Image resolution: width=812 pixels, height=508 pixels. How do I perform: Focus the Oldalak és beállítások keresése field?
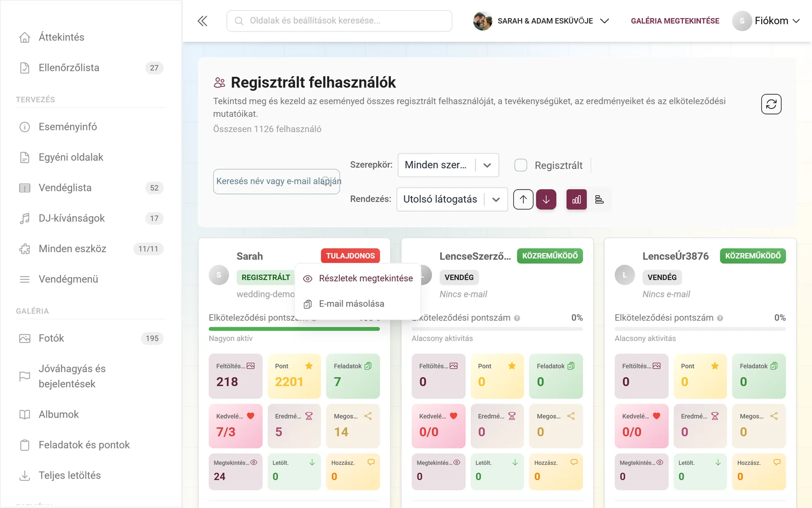tap(339, 21)
